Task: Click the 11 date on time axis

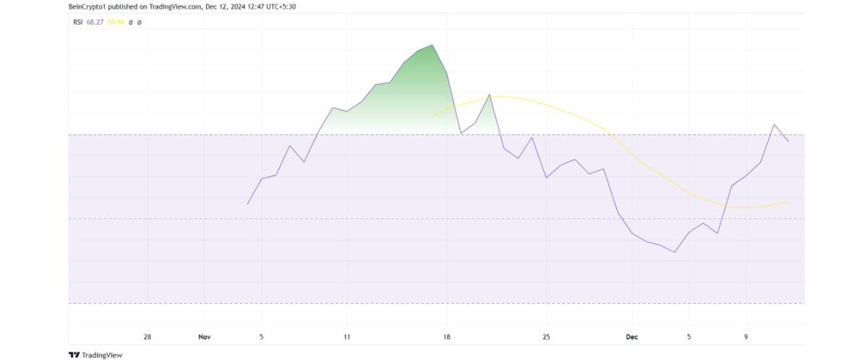Action: (x=346, y=337)
